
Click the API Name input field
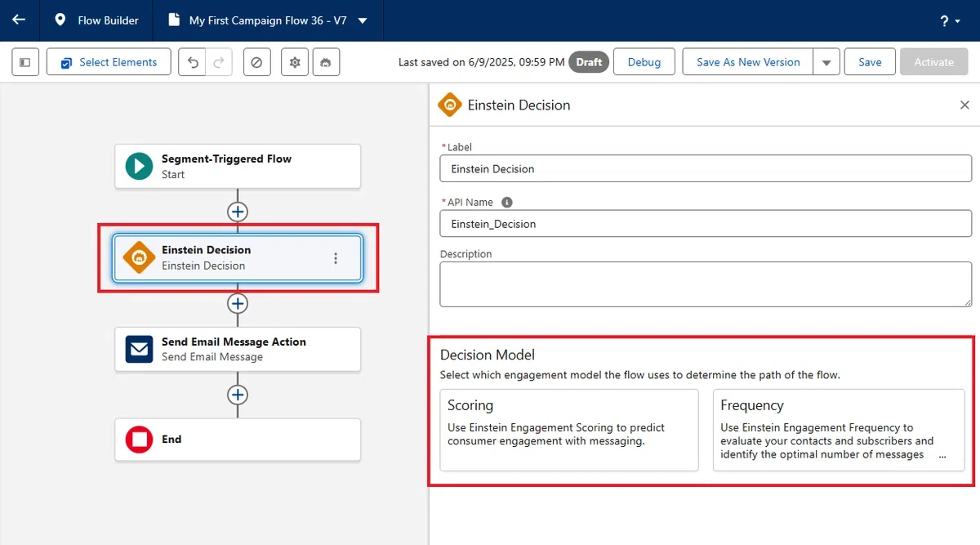point(706,223)
